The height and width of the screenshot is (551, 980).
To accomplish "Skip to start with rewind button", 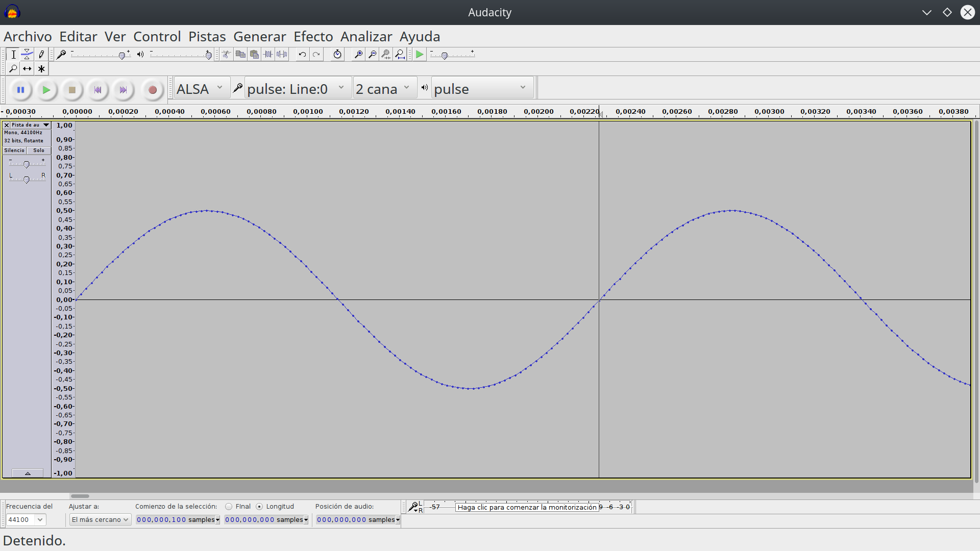I will click(x=97, y=90).
